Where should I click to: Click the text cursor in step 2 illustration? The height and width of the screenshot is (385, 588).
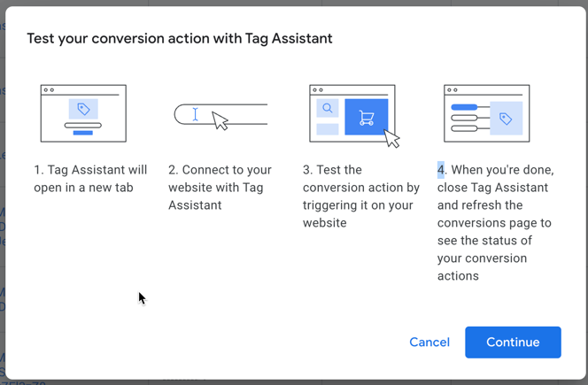(196, 114)
